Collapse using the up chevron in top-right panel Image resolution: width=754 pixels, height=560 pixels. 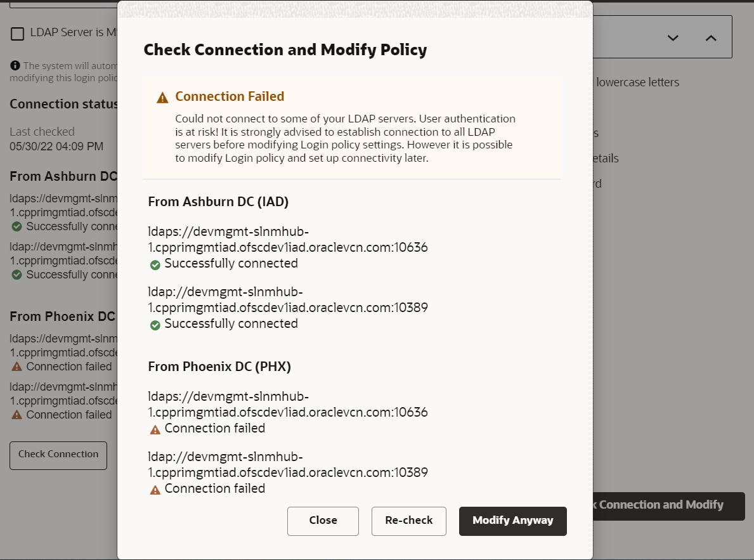[x=711, y=38]
